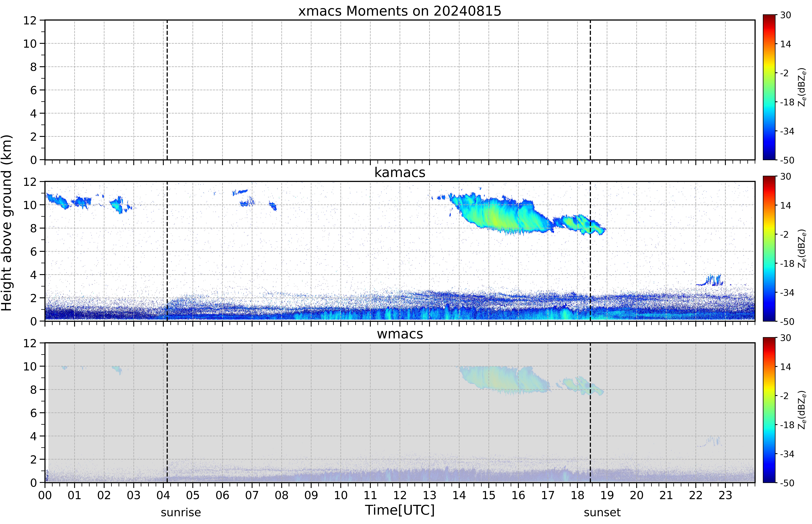Click the '-34' label on the top colorbar
The height and width of the screenshot is (524, 812).
pos(787,131)
